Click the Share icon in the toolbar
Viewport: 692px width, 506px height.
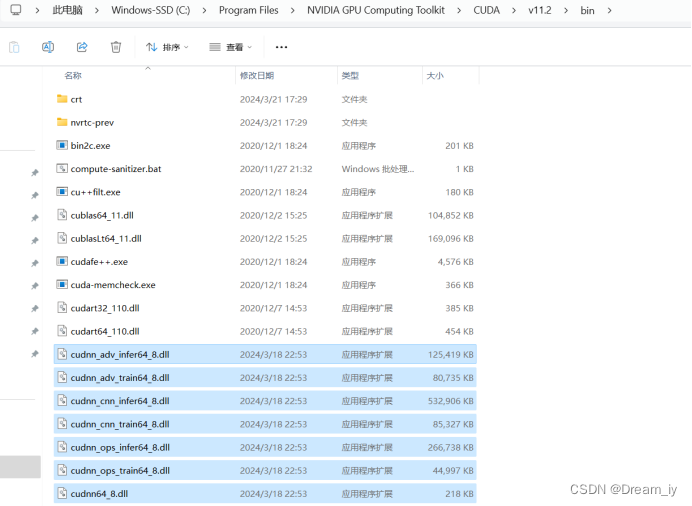(82, 47)
